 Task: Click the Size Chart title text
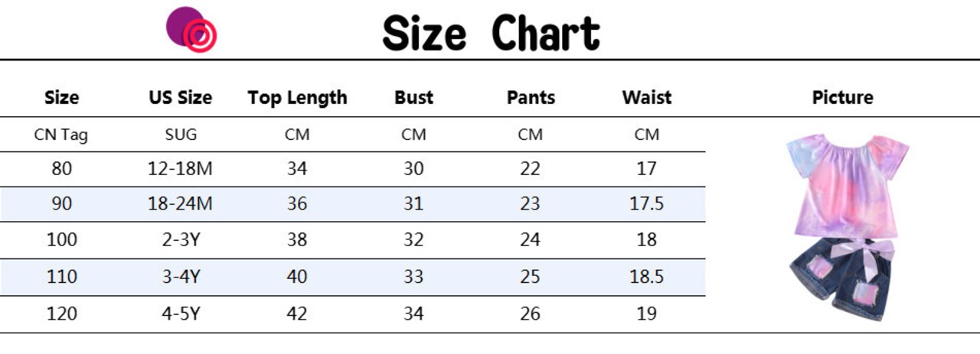[x=492, y=34]
